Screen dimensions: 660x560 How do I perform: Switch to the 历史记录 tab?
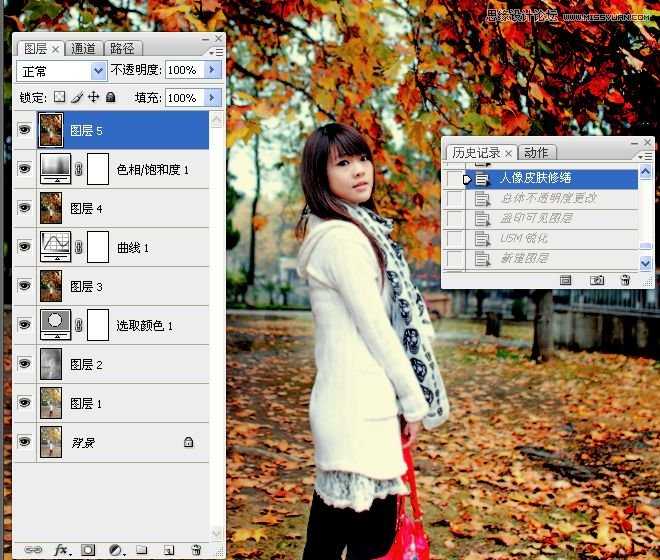coord(482,152)
